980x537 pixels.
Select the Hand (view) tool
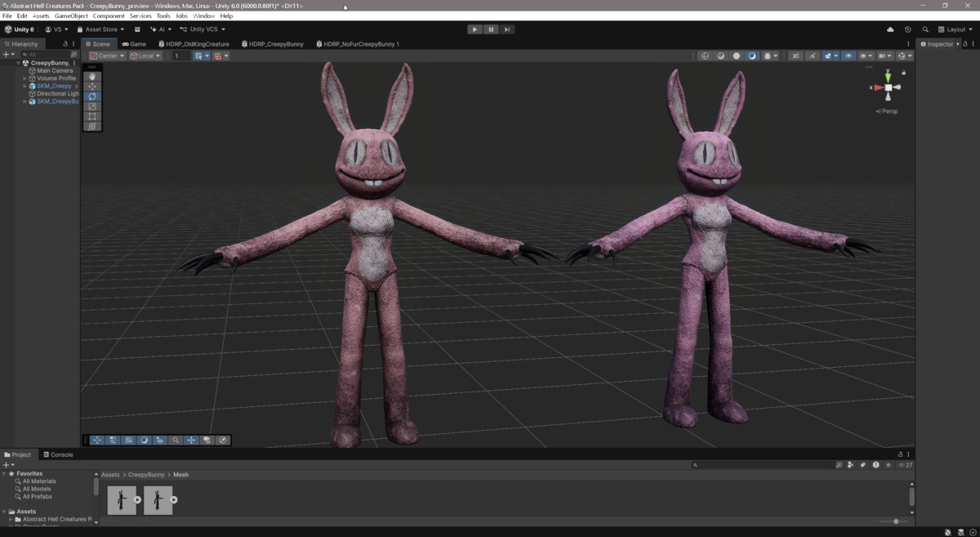click(92, 77)
